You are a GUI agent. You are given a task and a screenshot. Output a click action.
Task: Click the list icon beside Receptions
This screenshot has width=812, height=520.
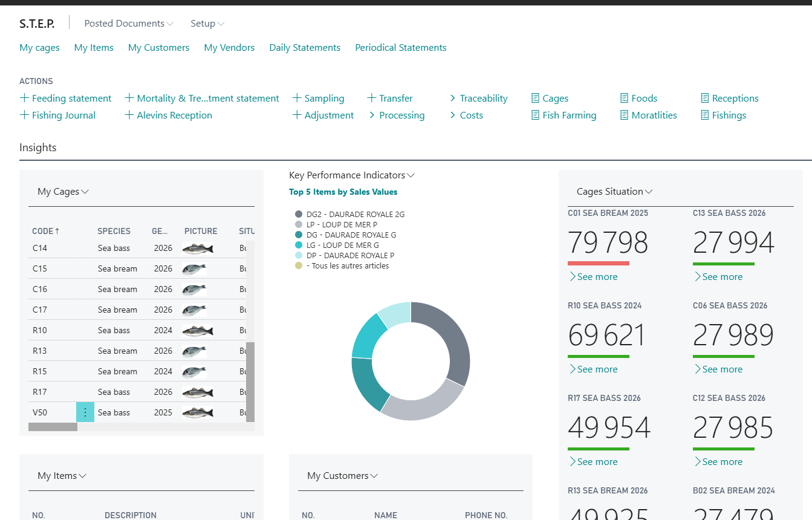pos(705,98)
